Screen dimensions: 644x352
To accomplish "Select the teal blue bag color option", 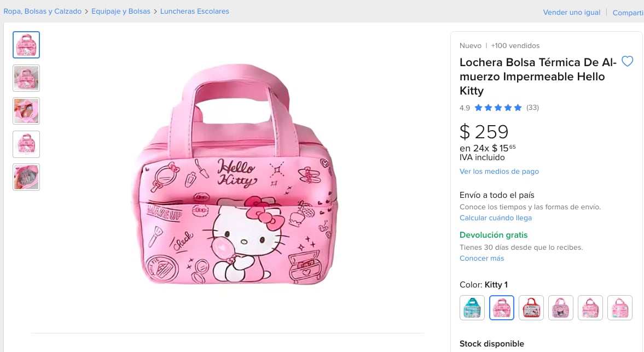I will pyautogui.click(x=472, y=308).
